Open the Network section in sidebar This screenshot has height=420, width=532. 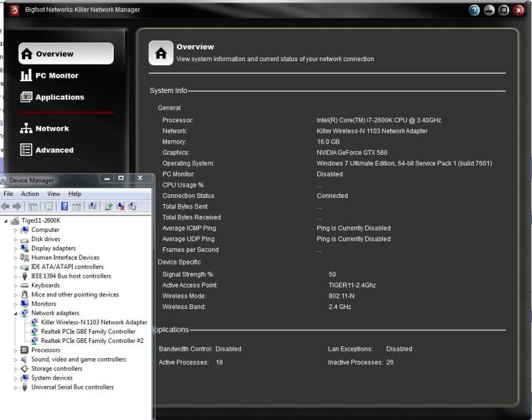(x=45, y=128)
